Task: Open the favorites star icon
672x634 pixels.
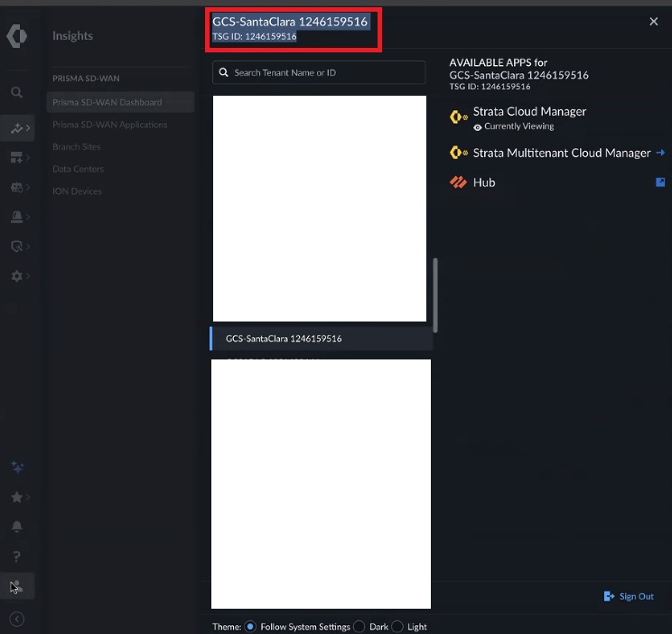Action: coord(17,497)
